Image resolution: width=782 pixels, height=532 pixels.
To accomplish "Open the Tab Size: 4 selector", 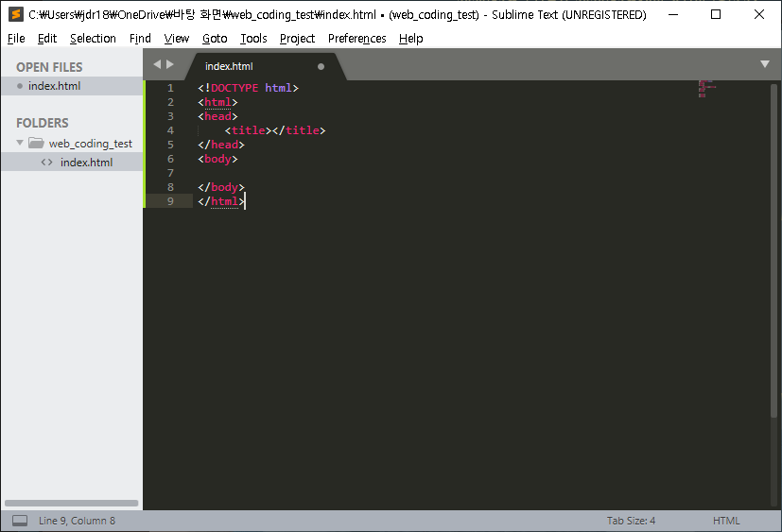I will click(x=631, y=521).
